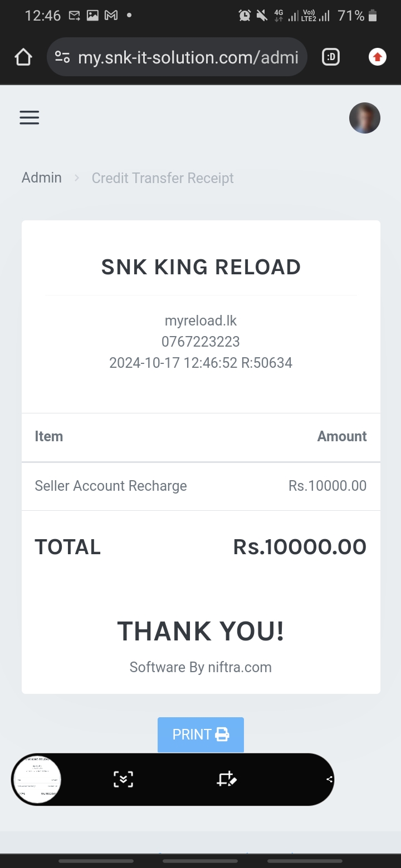401x868 pixels.
Task: Tap phone number 0767223223
Action: (200, 342)
